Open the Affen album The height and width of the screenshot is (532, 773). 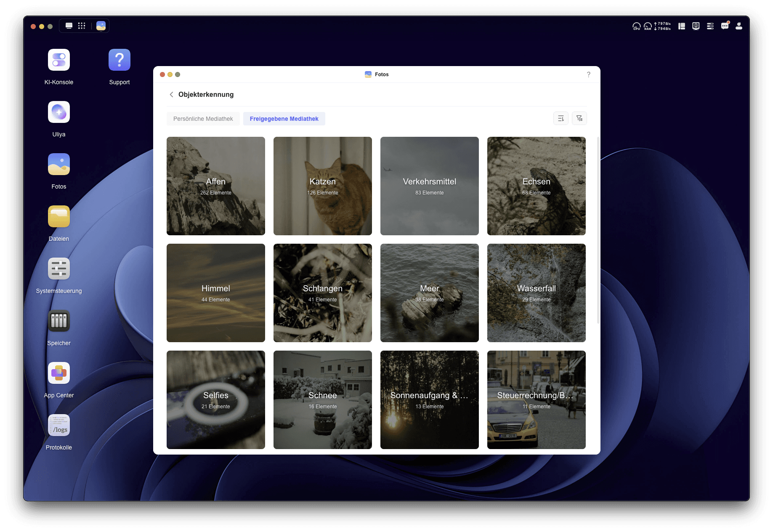pos(216,186)
